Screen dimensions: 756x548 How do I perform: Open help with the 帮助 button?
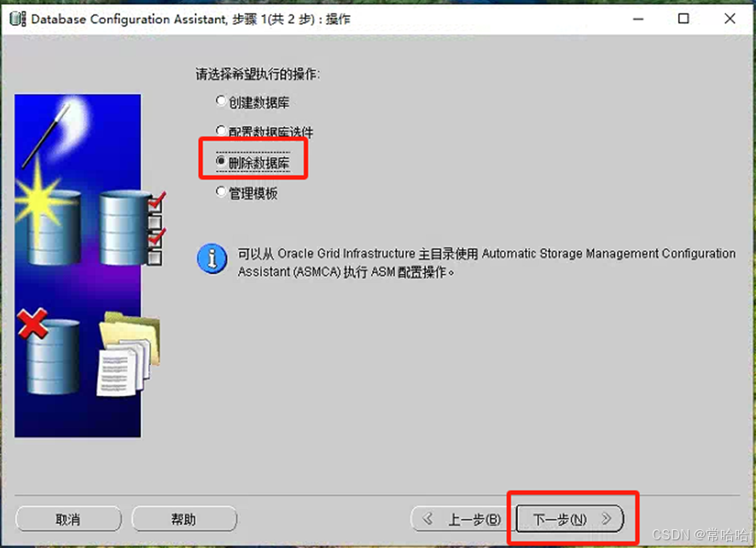pos(184,519)
